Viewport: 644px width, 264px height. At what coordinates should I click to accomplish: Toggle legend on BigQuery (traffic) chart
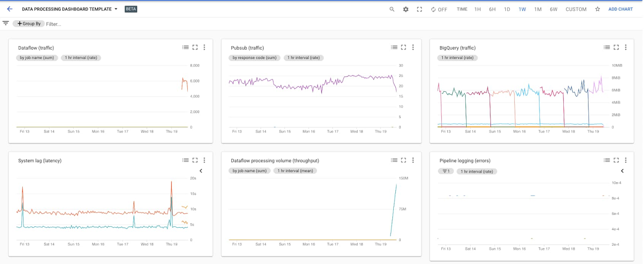[606, 48]
